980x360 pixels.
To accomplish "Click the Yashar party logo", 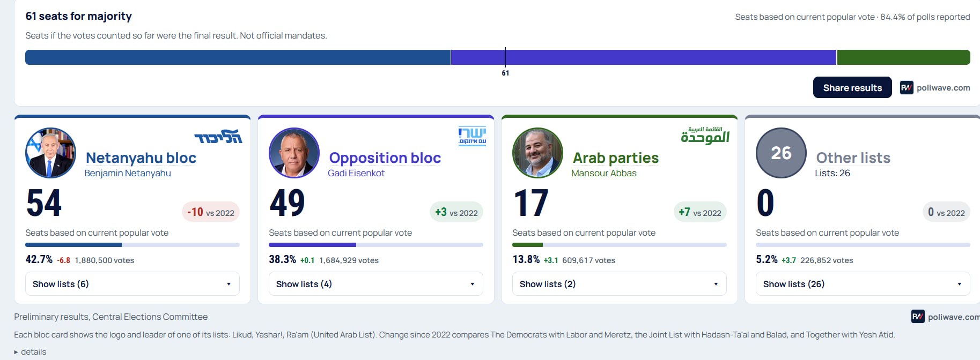I will tap(472, 137).
